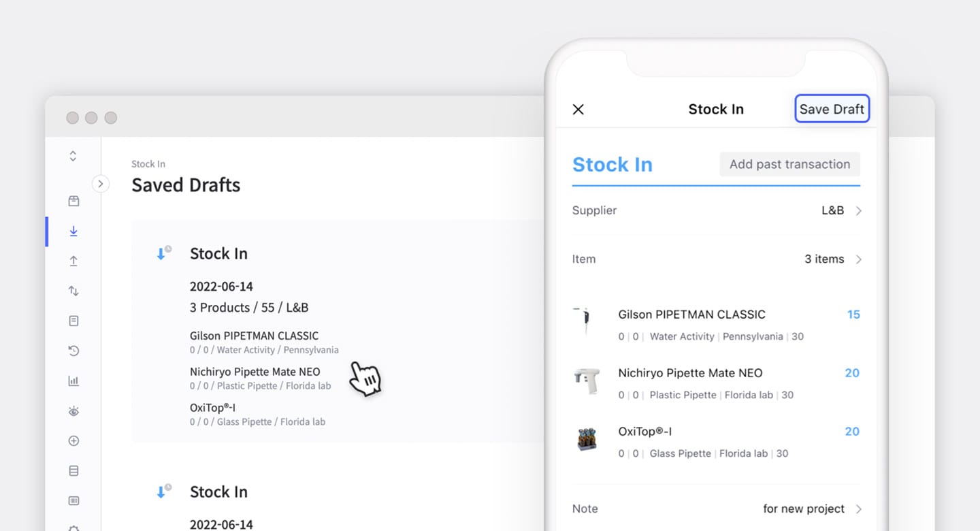
Task: Click the Save Draft button
Action: point(832,109)
